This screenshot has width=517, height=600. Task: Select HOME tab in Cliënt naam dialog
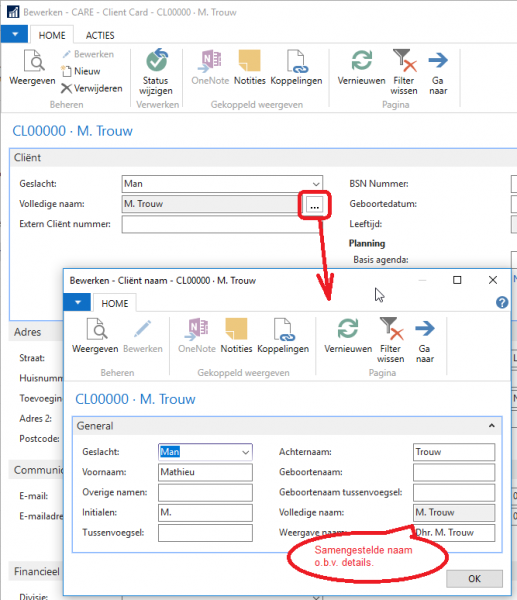pos(114,303)
